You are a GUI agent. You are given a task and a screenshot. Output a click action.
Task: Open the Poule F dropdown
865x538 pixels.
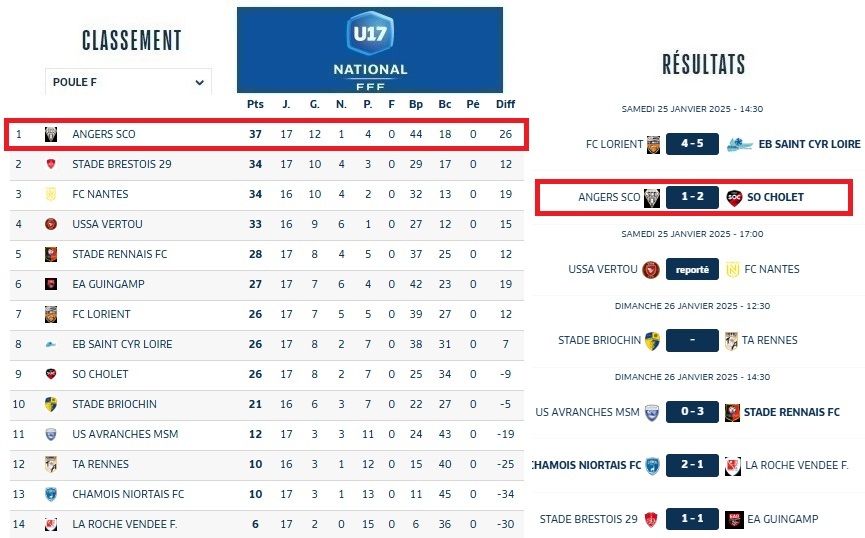(128, 82)
